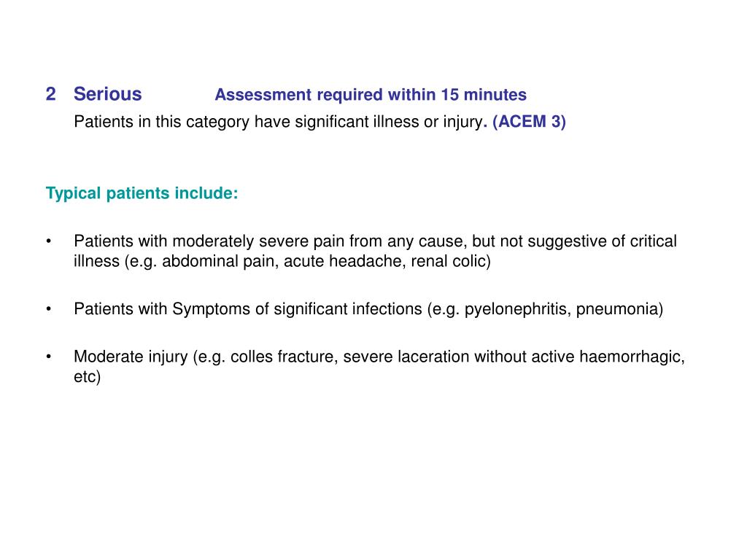This screenshot has width=747, height=560.
Task: Click the words 'abdominal pain' in parentheses
Action: coord(220,262)
